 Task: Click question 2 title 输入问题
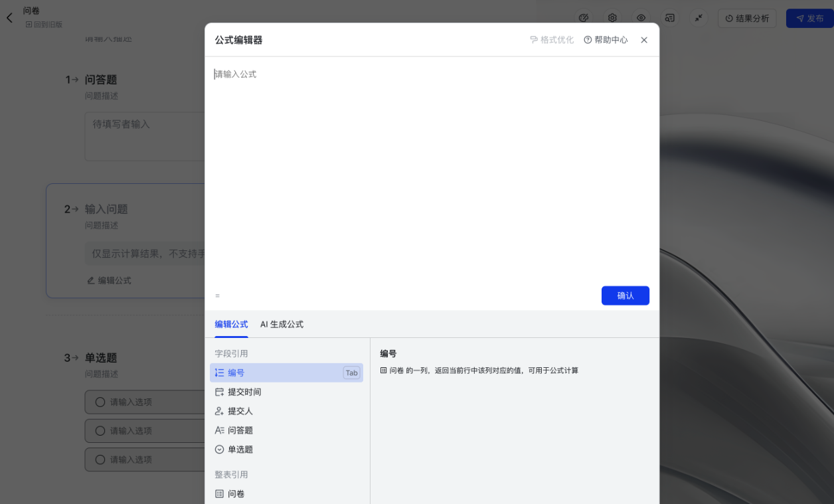(x=106, y=209)
